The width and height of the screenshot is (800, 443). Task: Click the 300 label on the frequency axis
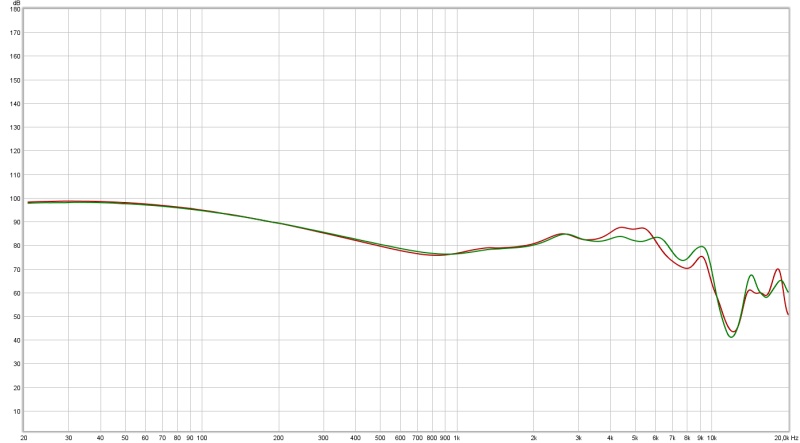(323, 438)
